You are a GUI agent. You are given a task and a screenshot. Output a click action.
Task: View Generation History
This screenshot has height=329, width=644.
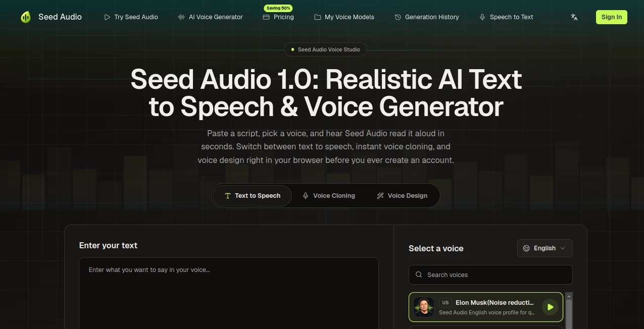427,17
